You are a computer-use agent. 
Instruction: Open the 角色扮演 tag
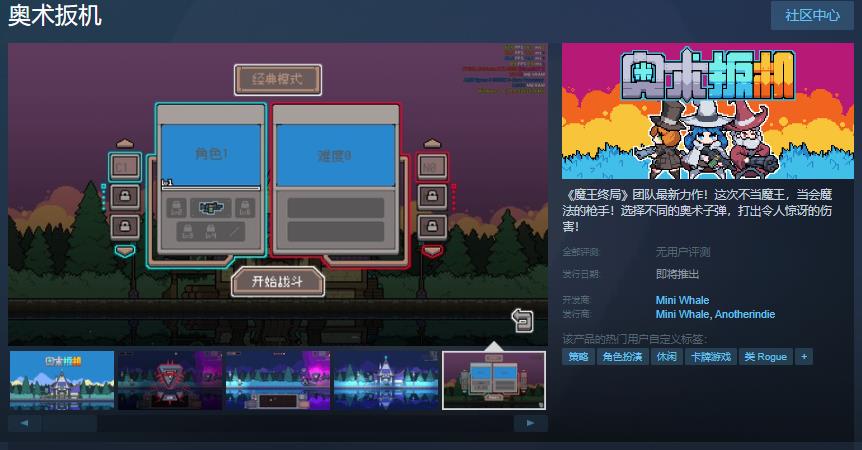click(622, 356)
